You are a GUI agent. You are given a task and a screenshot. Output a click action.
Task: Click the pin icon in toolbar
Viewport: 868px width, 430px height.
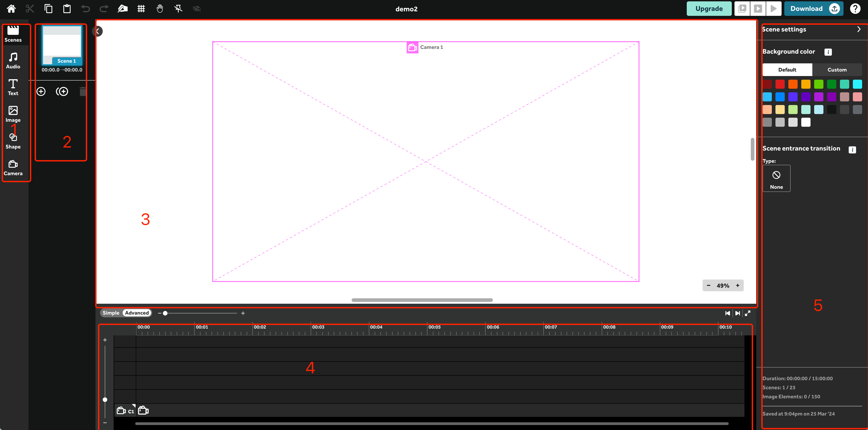click(178, 9)
